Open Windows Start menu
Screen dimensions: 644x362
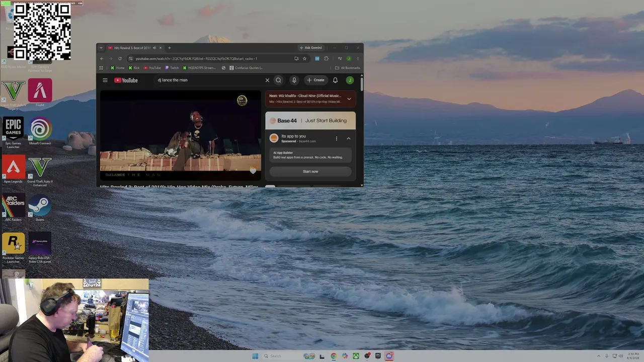255,356
